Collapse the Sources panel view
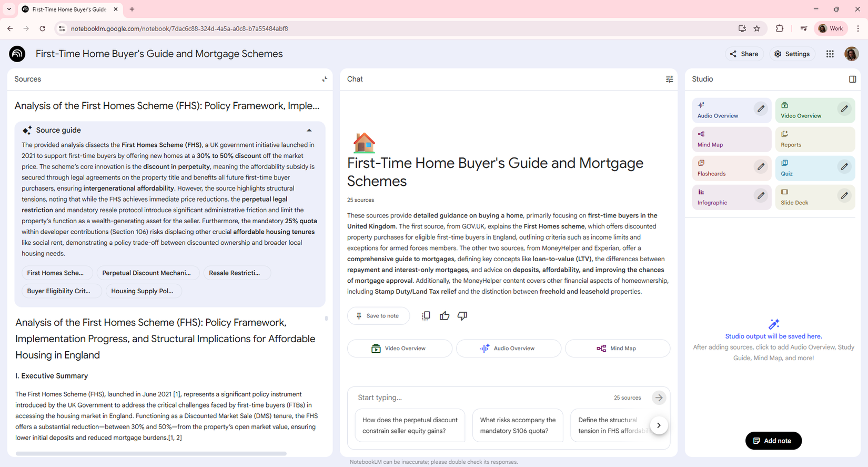 [325, 79]
